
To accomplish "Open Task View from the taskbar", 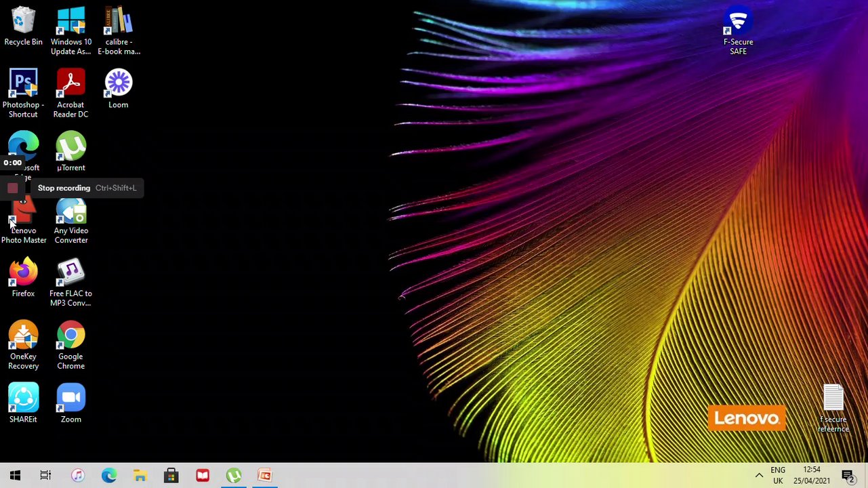I will (45, 476).
